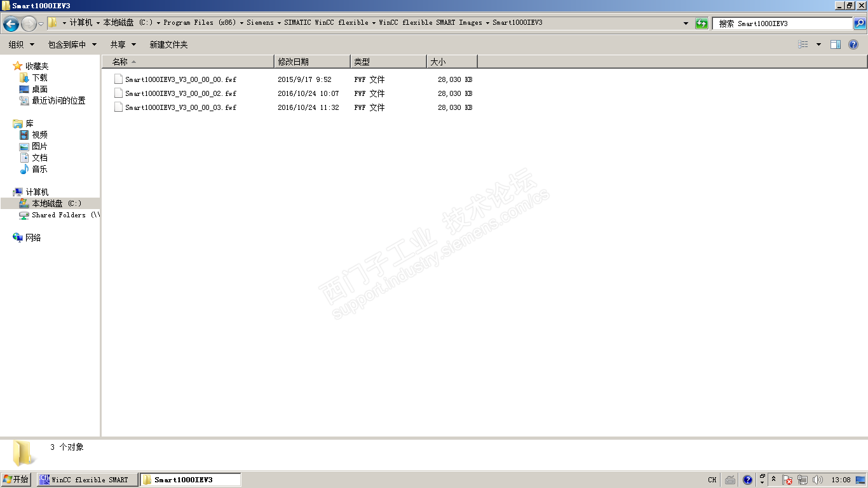Click the date 2016/10/24 10:07
868x488 pixels.
coord(308,93)
